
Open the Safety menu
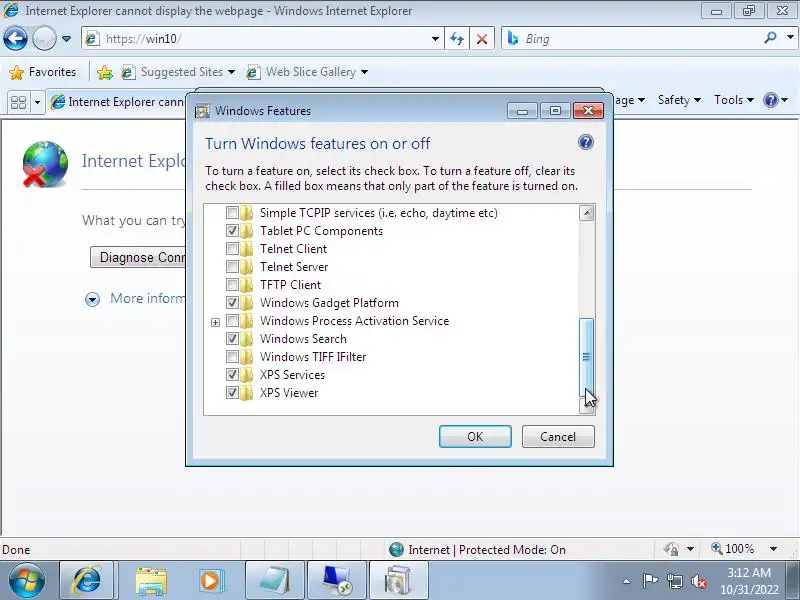[679, 100]
